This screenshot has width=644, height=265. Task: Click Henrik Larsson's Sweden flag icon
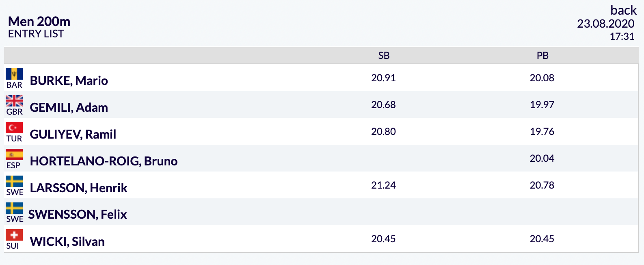(14, 181)
